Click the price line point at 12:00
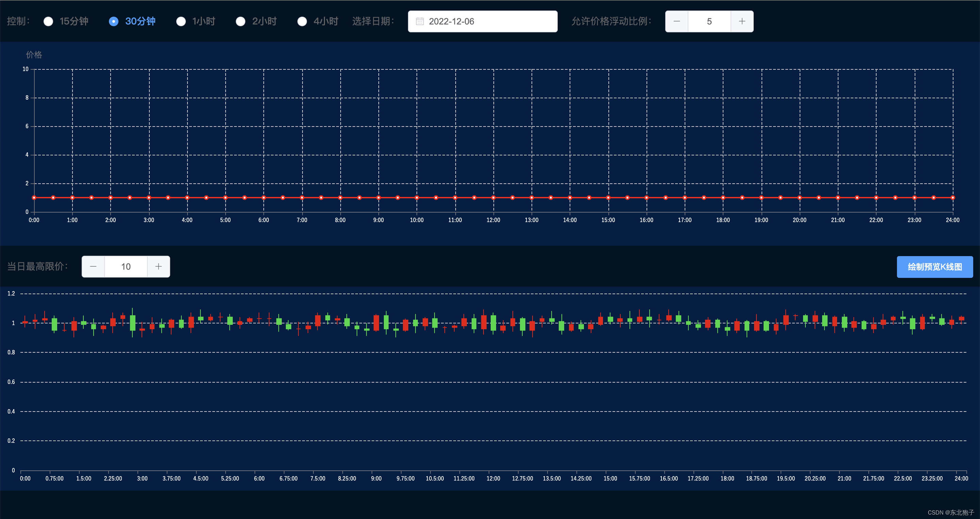The height and width of the screenshot is (519, 980). tap(493, 198)
